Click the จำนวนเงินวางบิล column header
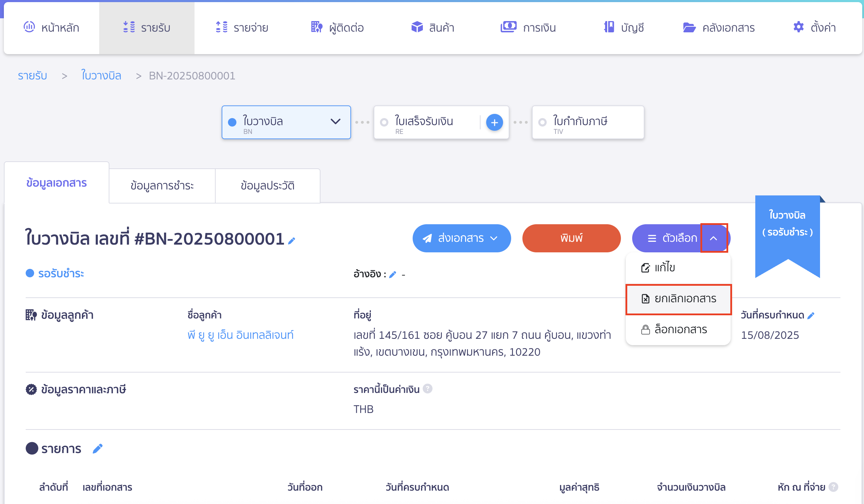 click(x=691, y=487)
